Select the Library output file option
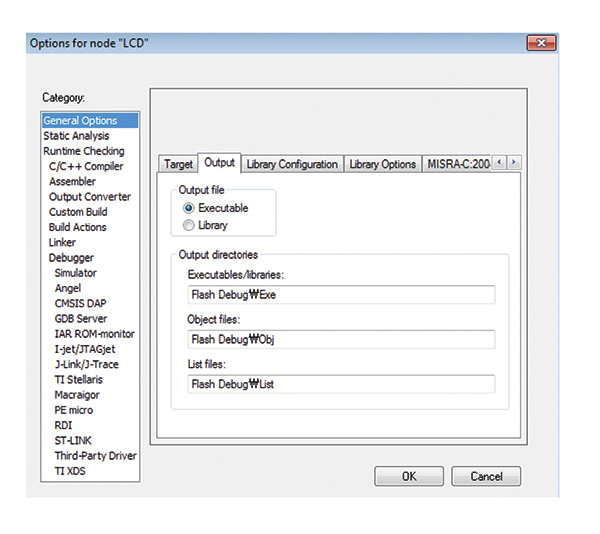The image size is (600, 534). (189, 226)
